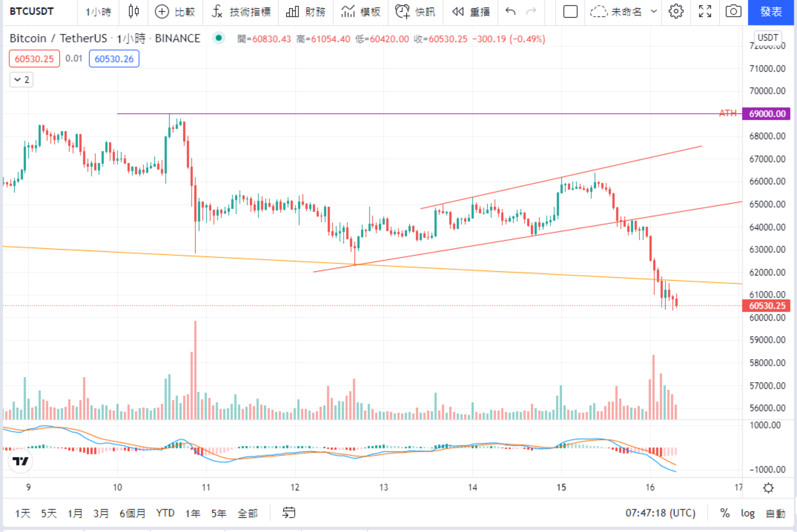Screen dimensions: 797x532
Task: Take a chart snapshot with the camera icon
Action: pyautogui.click(x=733, y=12)
